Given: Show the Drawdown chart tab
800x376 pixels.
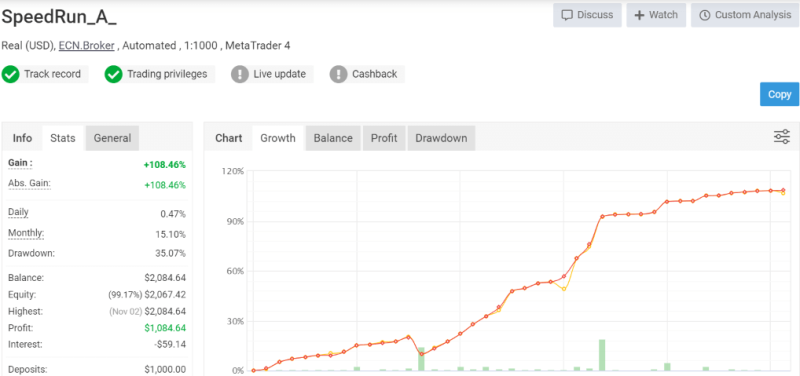Looking at the screenshot, I should click(x=441, y=138).
